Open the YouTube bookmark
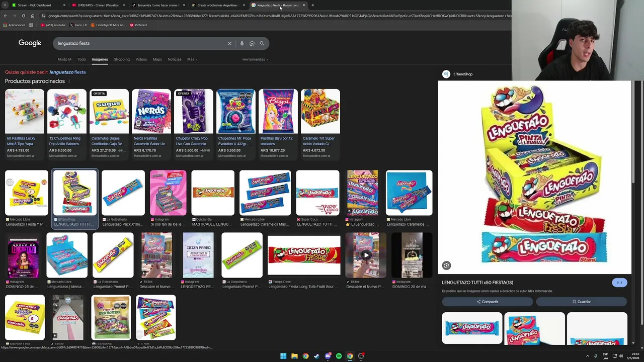This screenshot has height=362, width=644. (x=53, y=25)
